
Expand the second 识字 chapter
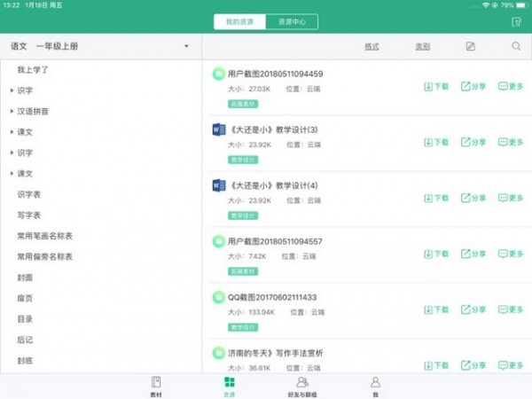point(12,153)
